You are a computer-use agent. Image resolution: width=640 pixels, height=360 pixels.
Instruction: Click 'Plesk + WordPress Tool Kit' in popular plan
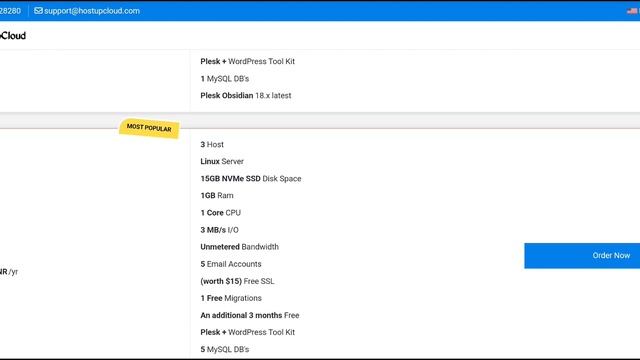click(247, 332)
